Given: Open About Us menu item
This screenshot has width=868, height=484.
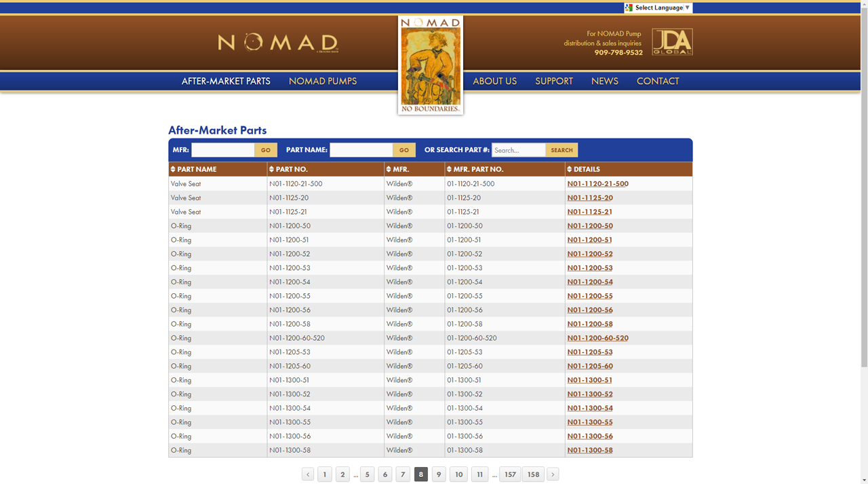Looking at the screenshot, I should [x=494, y=81].
